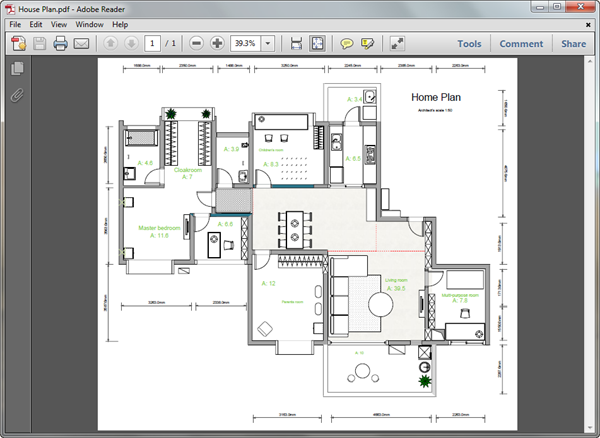
Task: Click the Save file icon
Action: click(x=39, y=44)
